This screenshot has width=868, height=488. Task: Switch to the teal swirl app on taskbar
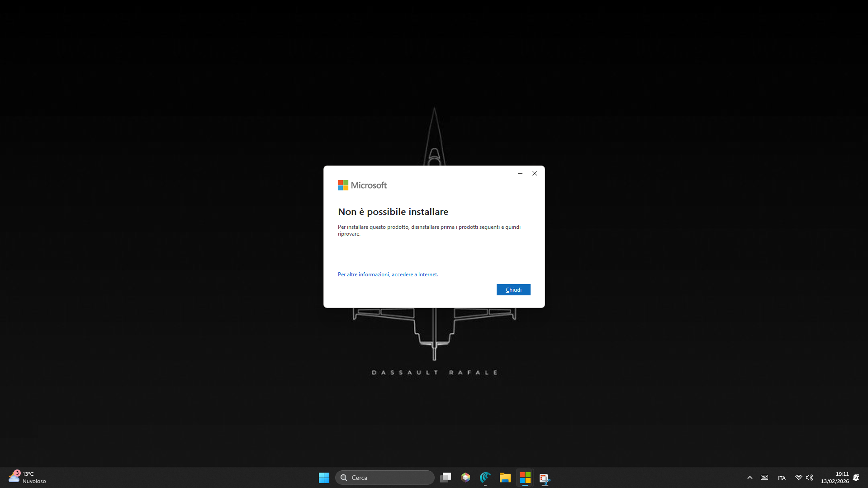tap(485, 478)
